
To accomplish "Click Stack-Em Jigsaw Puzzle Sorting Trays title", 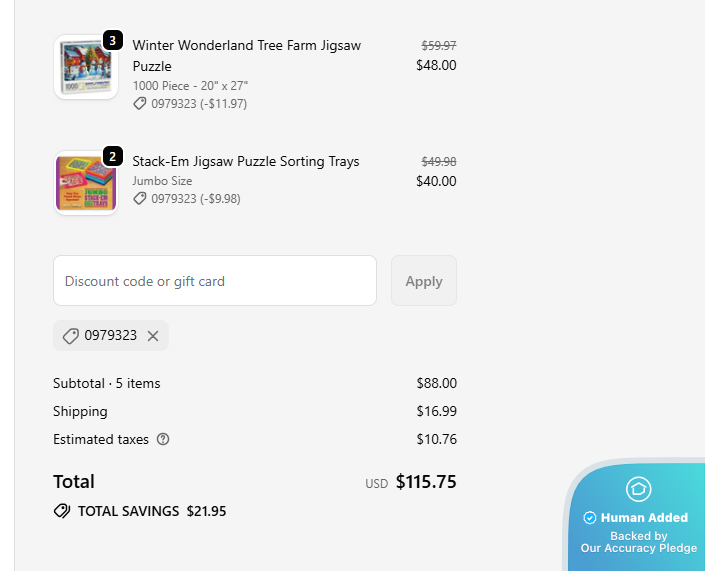I will pos(246,161).
